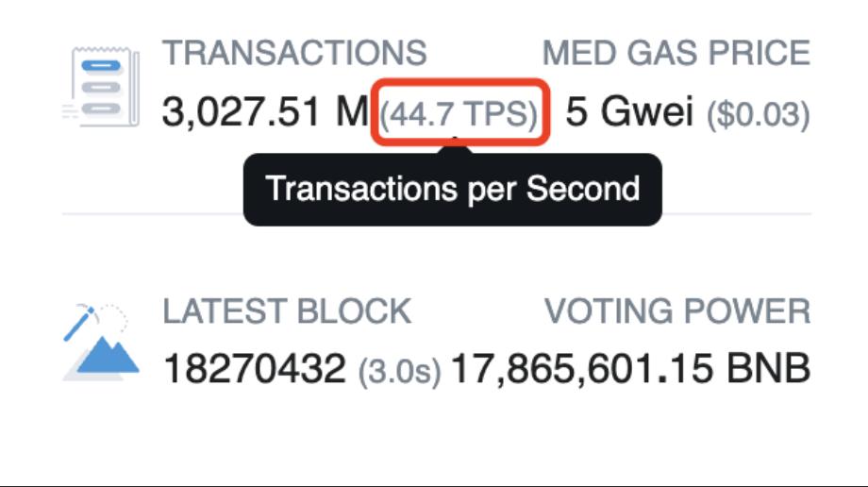The width and height of the screenshot is (868, 487).
Task: Click the latest block mountain icon
Action: click(102, 345)
